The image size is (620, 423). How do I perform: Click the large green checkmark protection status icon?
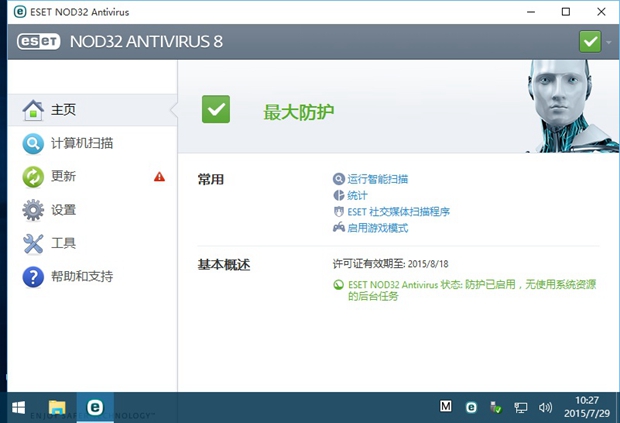coord(216,109)
